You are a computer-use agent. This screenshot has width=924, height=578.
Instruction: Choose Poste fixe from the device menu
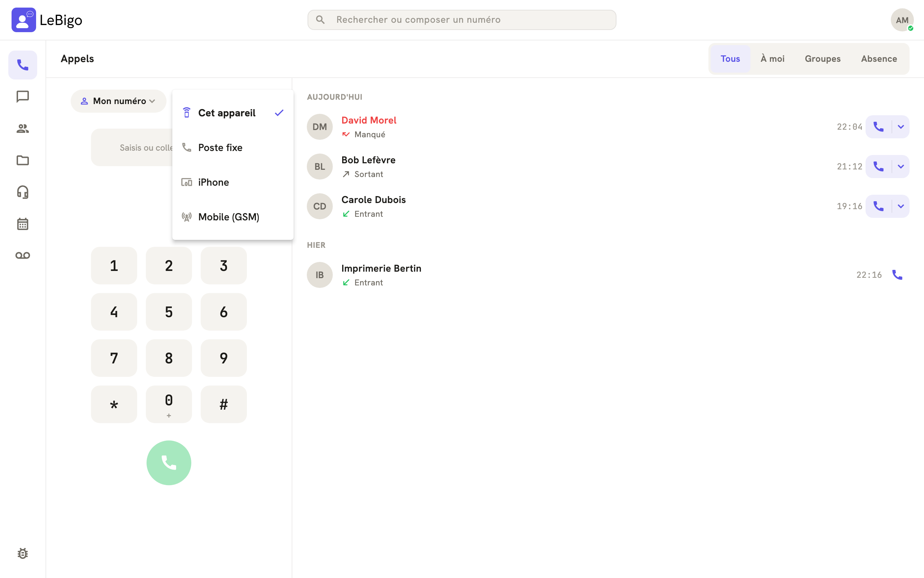point(232,147)
